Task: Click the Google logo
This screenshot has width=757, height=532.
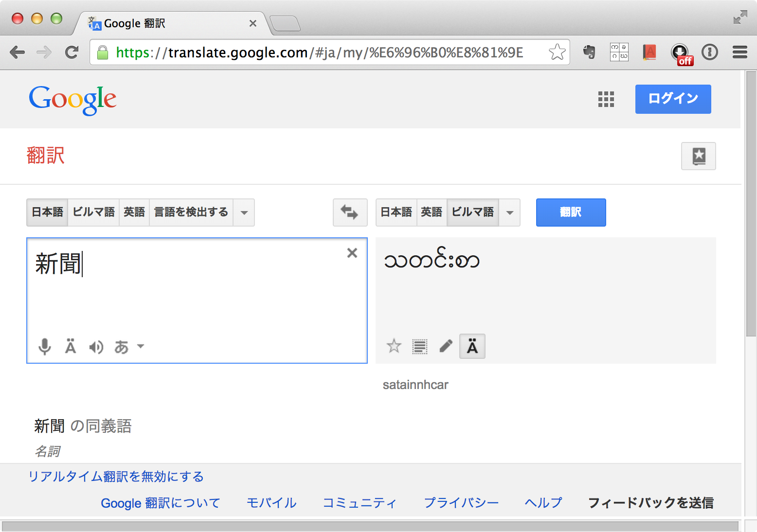Action: click(72, 100)
